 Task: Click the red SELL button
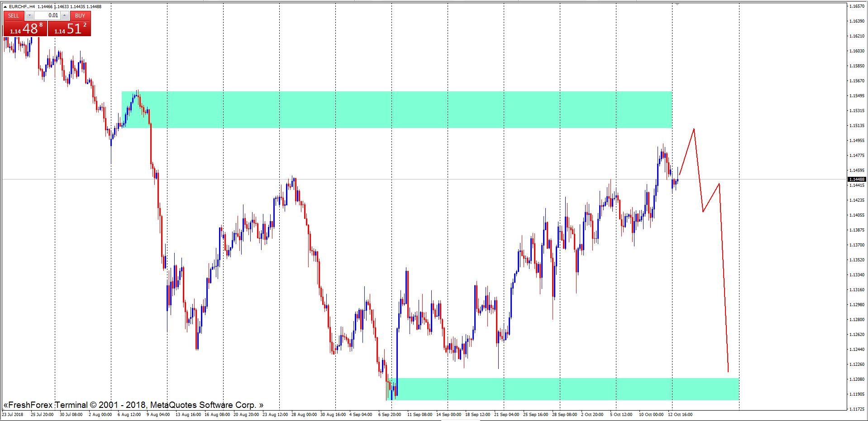[x=14, y=15]
